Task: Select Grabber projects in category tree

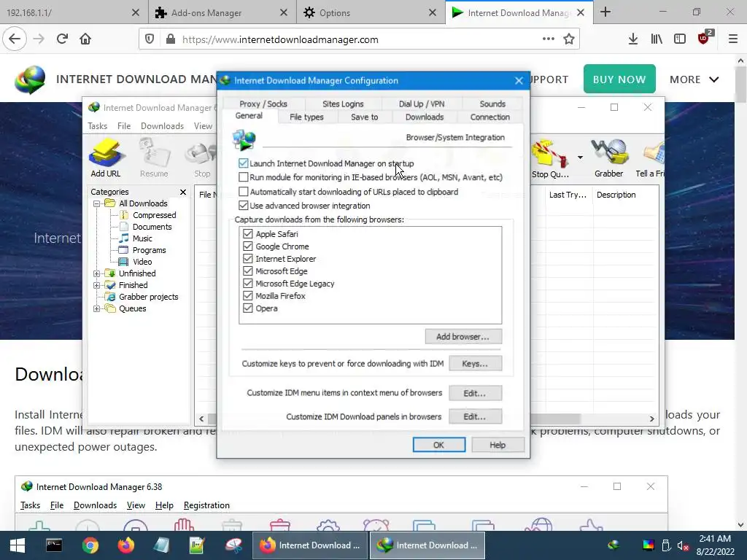Action: pyautogui.click(x=149, y=297)
